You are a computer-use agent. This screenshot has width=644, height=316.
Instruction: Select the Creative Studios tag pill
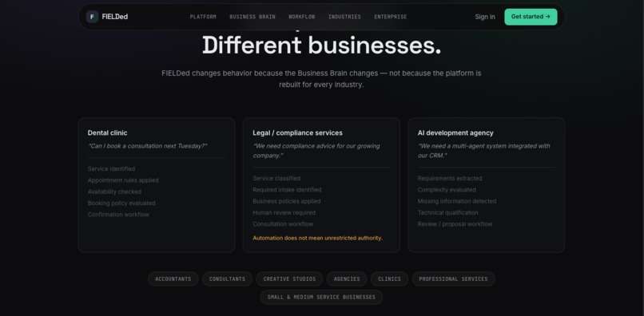click(289, 279)
